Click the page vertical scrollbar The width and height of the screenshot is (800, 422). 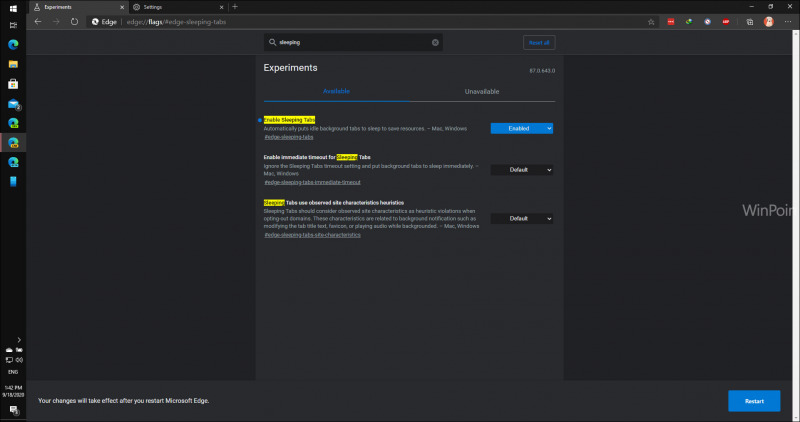tap(796, 226)
